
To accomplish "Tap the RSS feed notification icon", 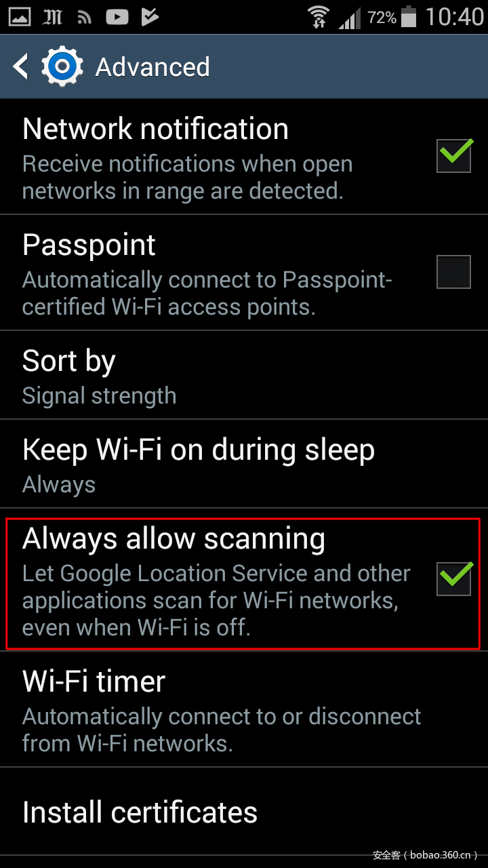I will coord(84,18).
